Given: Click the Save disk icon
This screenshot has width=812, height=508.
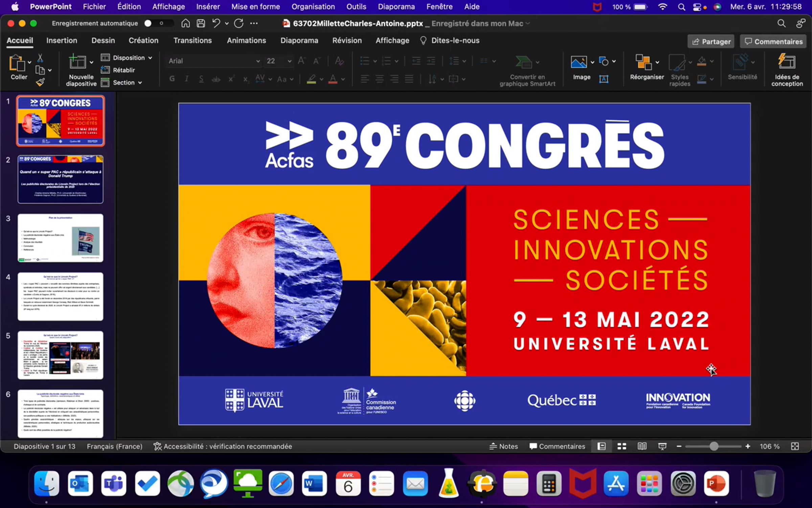Looking at the screenshot, I should [x=201, y=23].
